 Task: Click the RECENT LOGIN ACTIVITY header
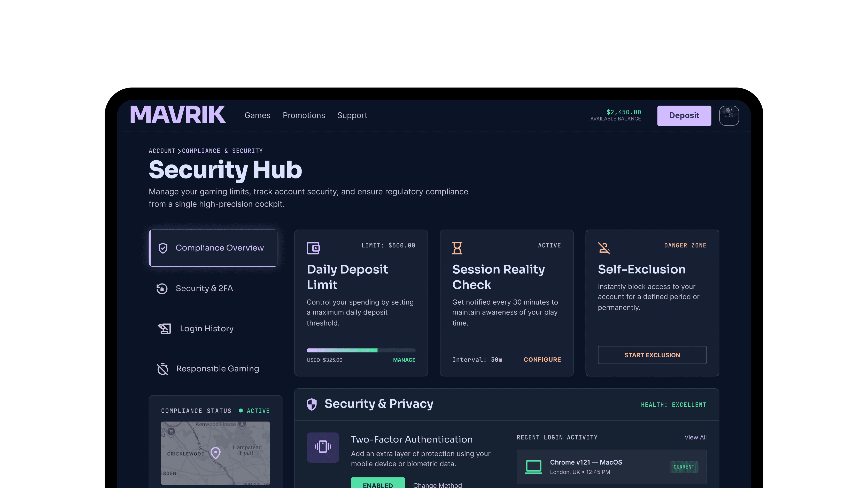click(x=557, y=437)
